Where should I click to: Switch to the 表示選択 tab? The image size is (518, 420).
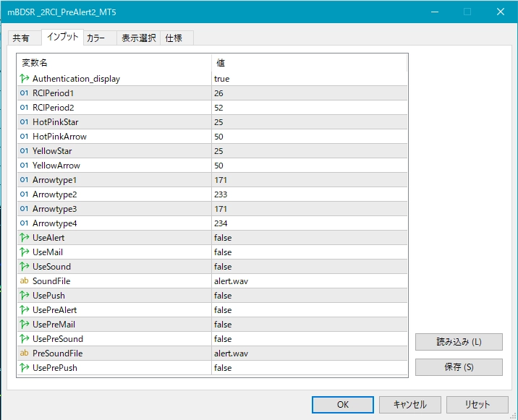[139, 38]
